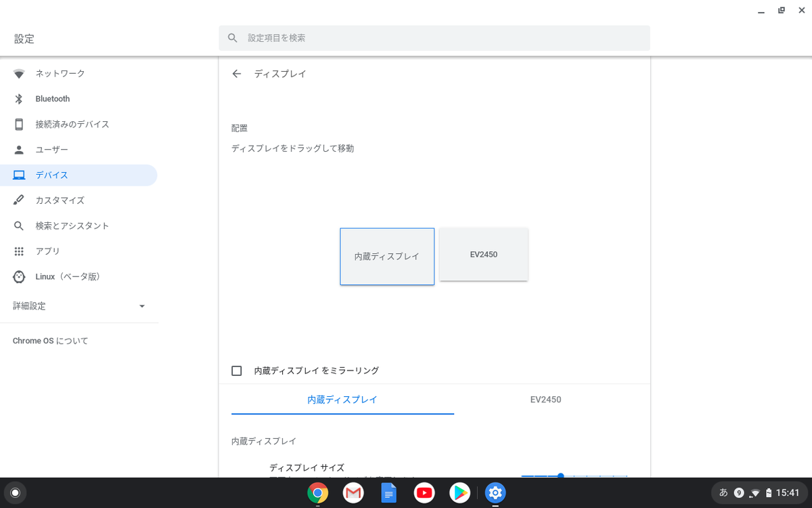Open Chrome OS について page

coord(51,341)
